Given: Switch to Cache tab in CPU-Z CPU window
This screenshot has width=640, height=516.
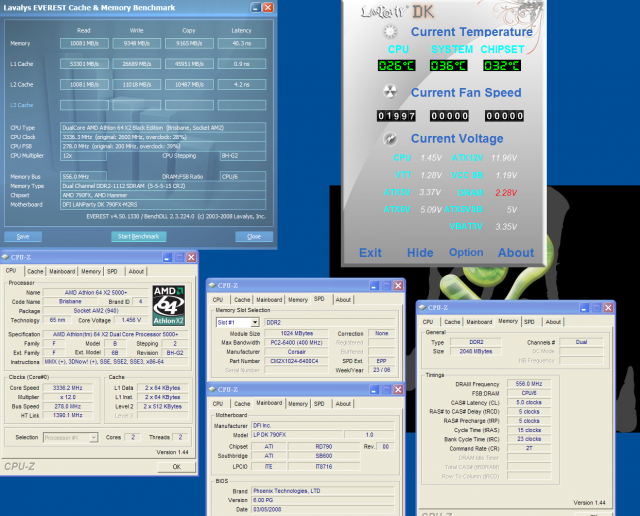Looking at the screenshot, I should pyautogui.click(x=35, y=271).
